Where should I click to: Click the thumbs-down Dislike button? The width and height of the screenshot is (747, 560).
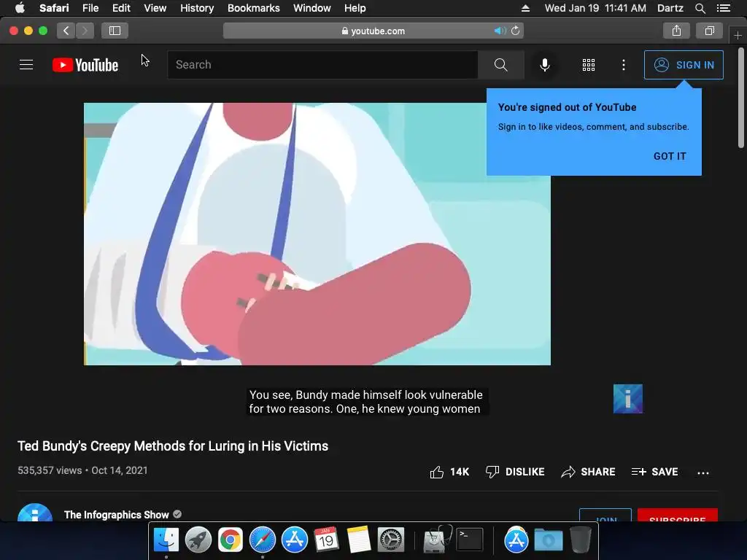point(514,472)
